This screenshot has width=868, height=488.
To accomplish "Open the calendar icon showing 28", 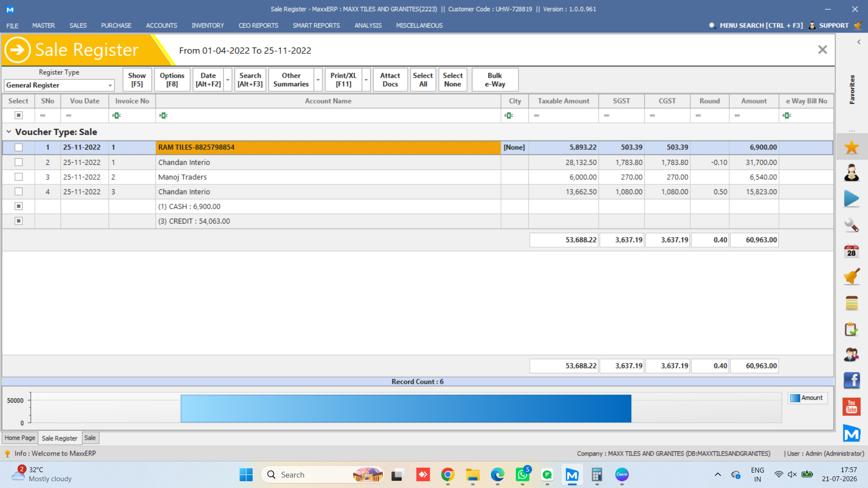I will [x=851, y=251].
